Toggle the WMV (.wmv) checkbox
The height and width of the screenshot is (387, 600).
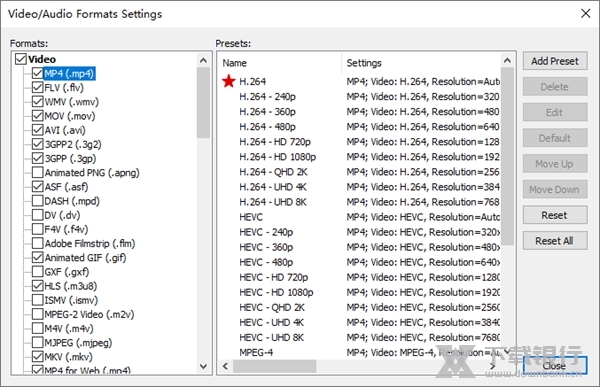38,101
